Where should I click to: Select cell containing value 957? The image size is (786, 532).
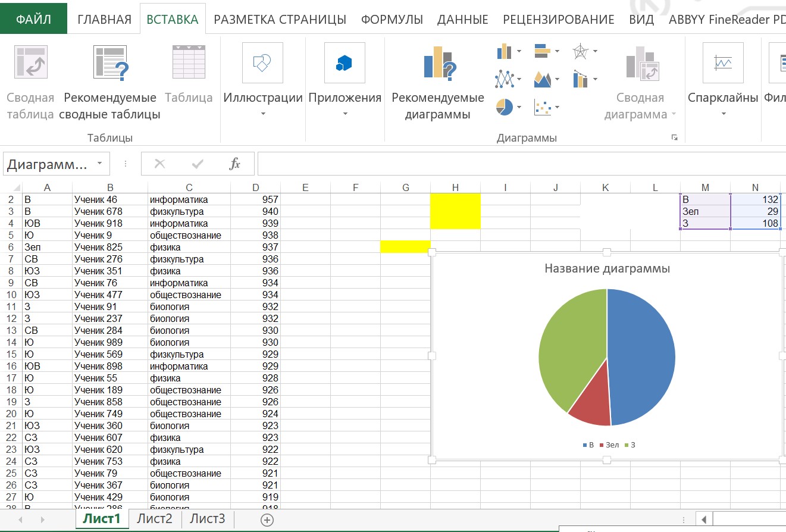pyautogui.click(x=255, y=199)
